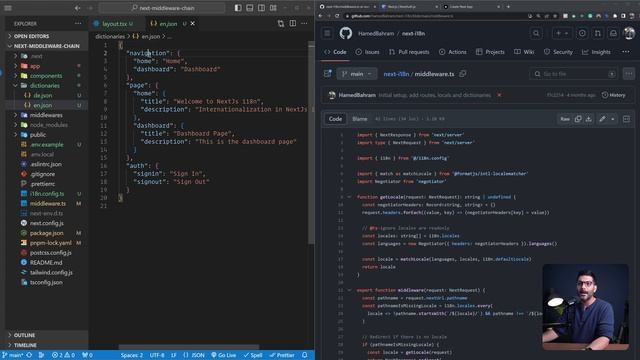Image resolution: width=640 pixels, height=360 pixels.
Task: Open a new browser tab
Action: (x=508, y=7)
